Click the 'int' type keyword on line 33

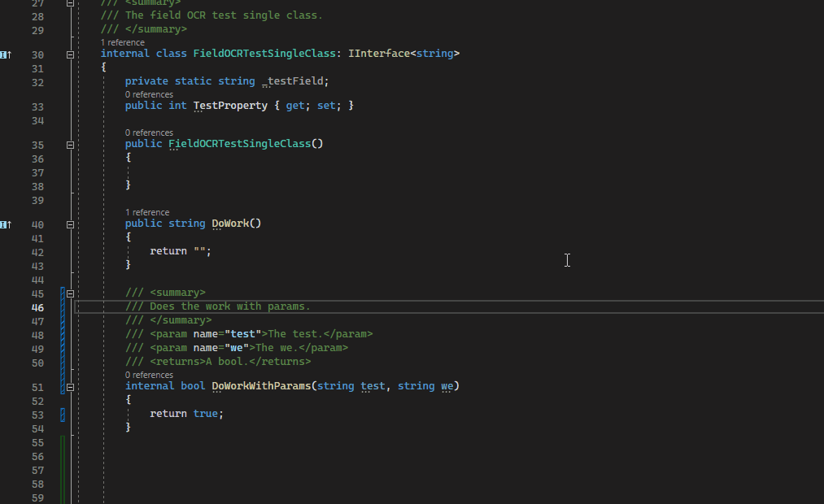177,106
